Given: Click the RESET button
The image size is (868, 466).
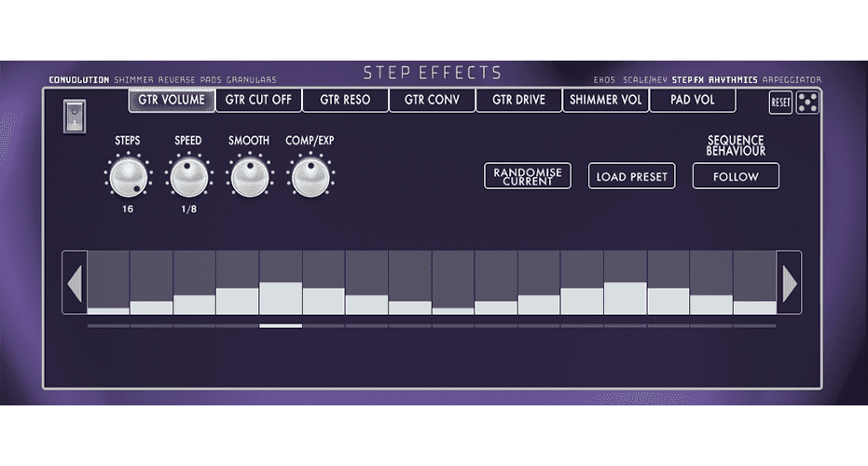Looking at the screenshot, I should [780, 103].
